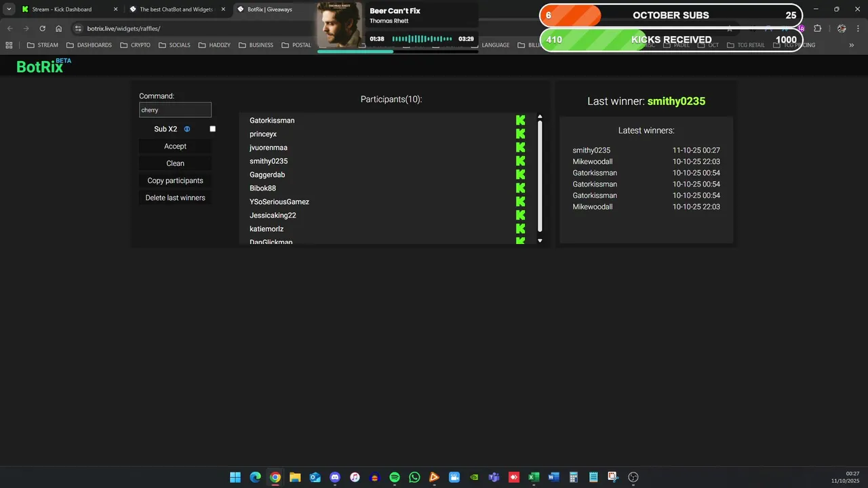Click participants list scroll up arrow
Image resolution: width=868 pixels, height=488 pixels.
point(540,117)
